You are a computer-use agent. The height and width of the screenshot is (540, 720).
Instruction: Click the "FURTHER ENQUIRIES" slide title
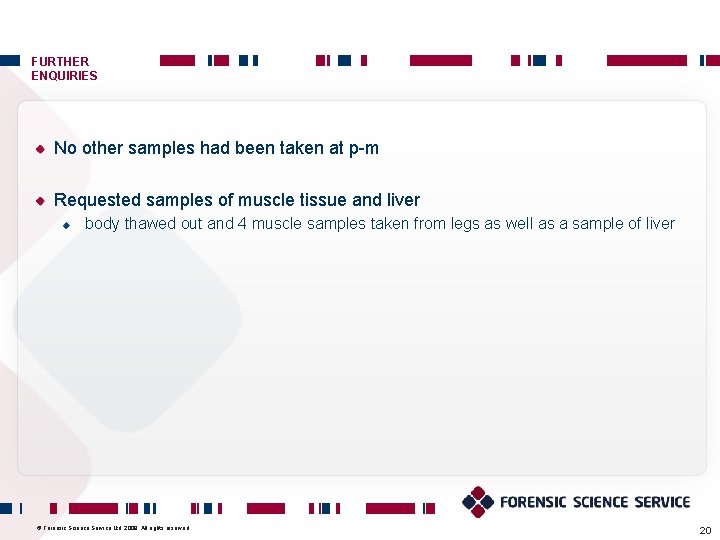coord(64,68)
